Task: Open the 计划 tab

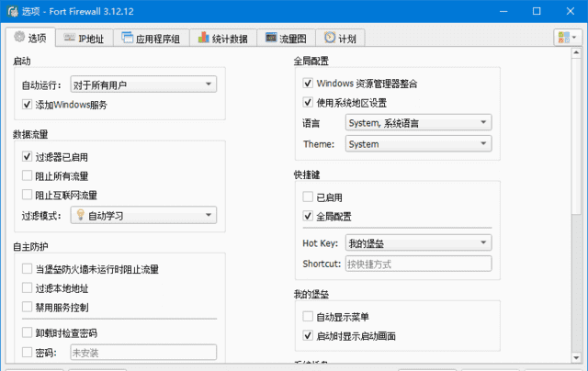Action: click(340, 38)
